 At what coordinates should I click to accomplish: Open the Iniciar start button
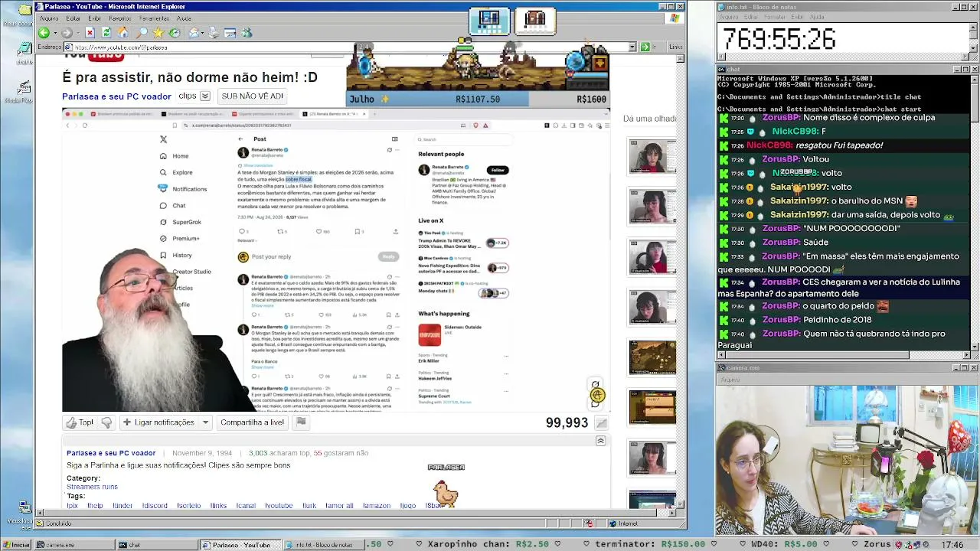(17, 545)
